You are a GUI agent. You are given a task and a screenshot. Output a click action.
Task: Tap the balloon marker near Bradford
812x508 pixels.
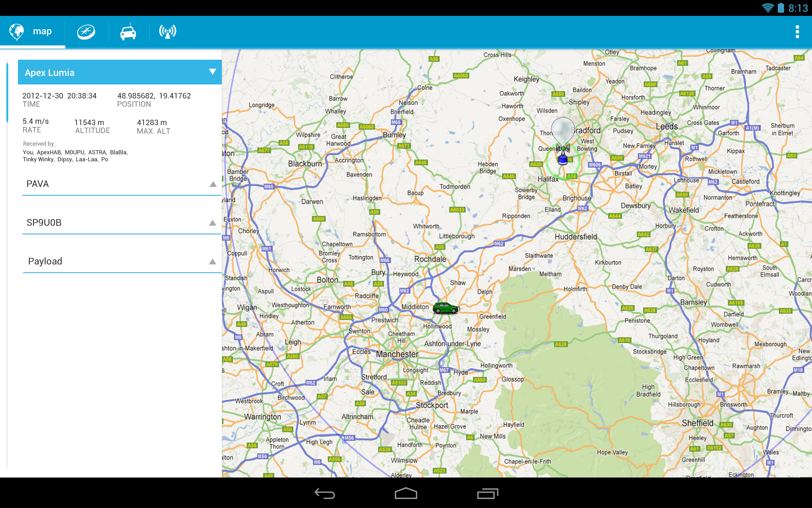click(x=563, y=131)
